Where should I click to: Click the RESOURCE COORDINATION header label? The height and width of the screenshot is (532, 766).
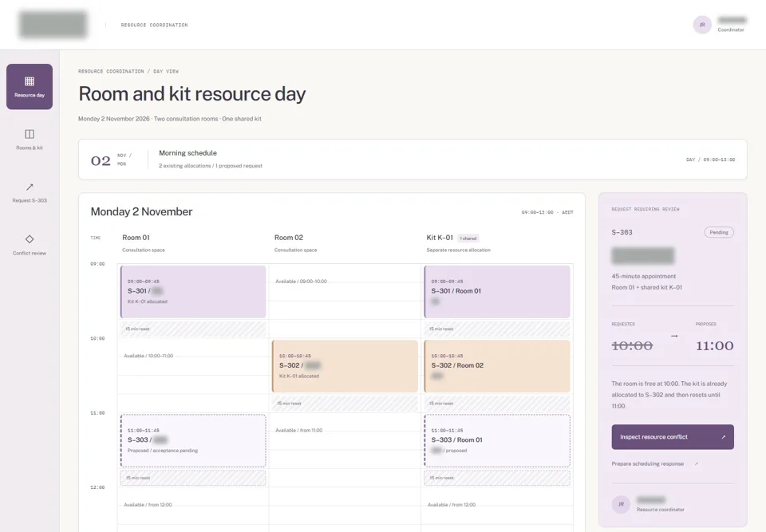[154, 25]
